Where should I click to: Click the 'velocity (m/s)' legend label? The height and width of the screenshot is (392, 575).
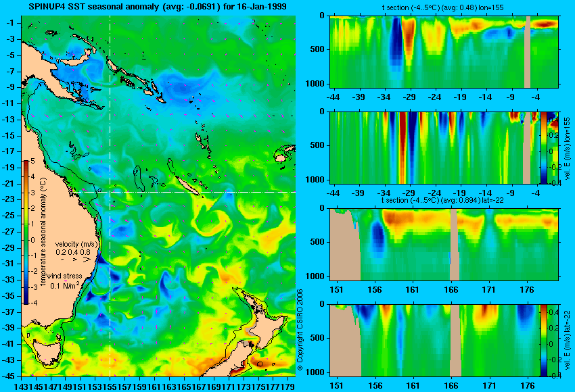coord(77,244)
